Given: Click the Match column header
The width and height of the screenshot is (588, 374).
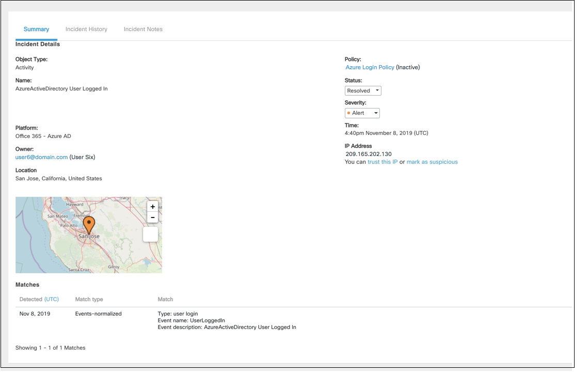Looking at the screenshot, I should [x=165, y=299].
